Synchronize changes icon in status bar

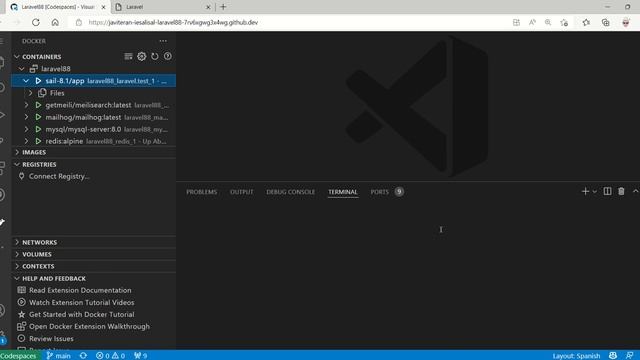click(83, 356)
